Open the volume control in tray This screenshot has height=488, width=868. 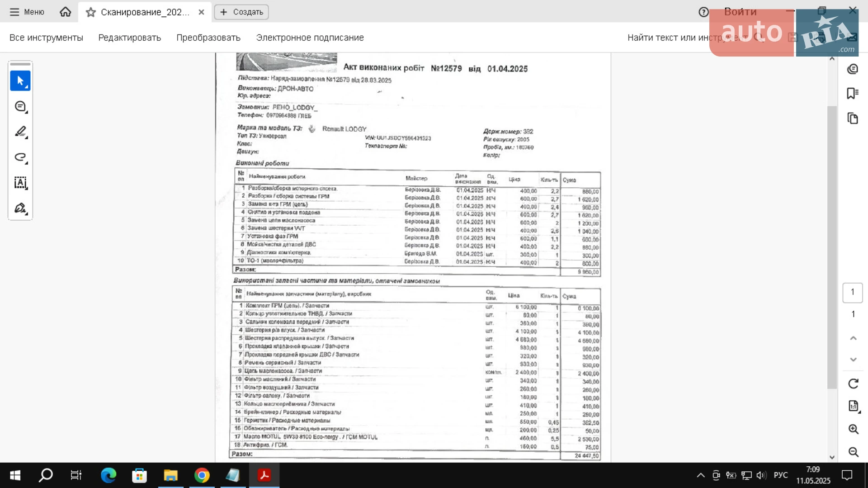pos(761,475)
